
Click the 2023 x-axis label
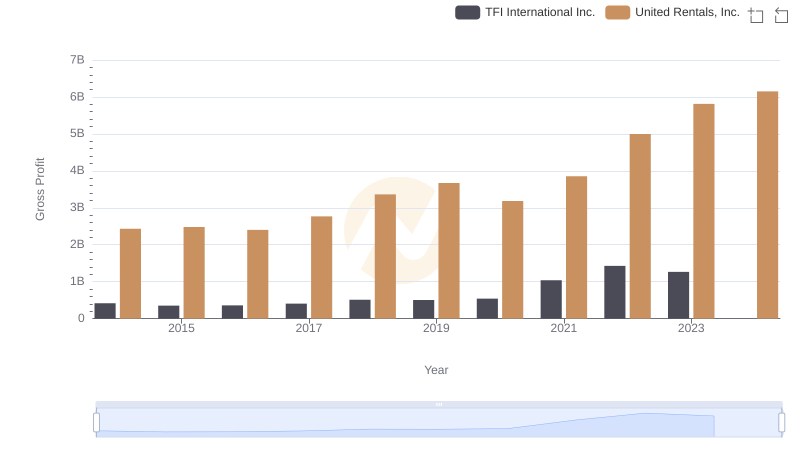click(x=691, y=328)
